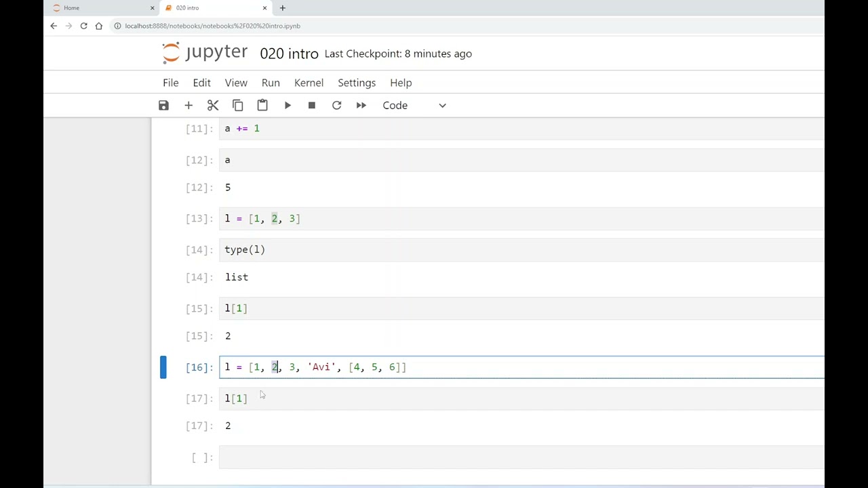Open the Code cell type dropdown
This screenshot has width=868, height=488.
click(414, 105)
